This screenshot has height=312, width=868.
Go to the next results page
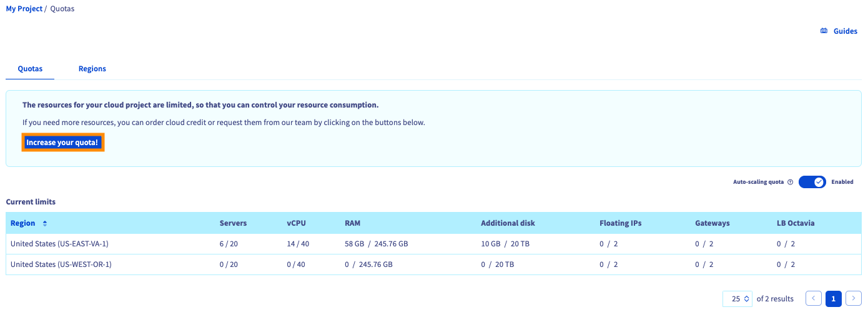pos(854,298)
